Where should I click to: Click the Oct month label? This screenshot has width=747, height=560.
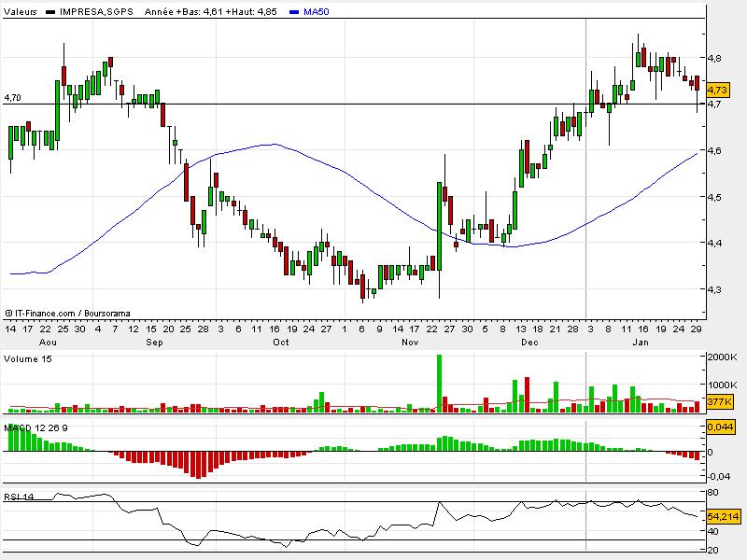click(x=281, y=342)
